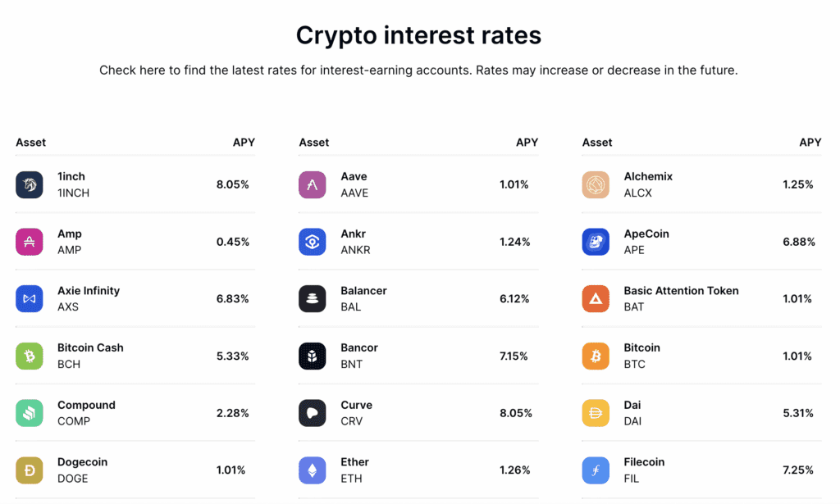Open the Aave purple icon
The image size is (840, 504).
tap(313, 184)
